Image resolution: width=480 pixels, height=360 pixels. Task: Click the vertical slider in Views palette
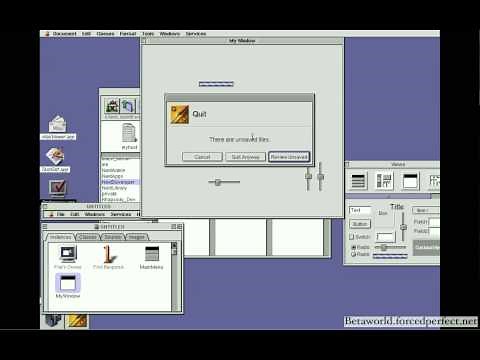403,227
